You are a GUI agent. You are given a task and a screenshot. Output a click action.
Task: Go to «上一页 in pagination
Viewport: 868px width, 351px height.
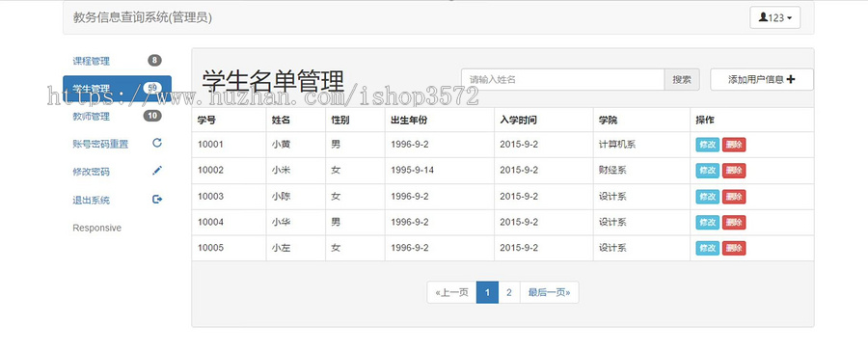[451, 292]
